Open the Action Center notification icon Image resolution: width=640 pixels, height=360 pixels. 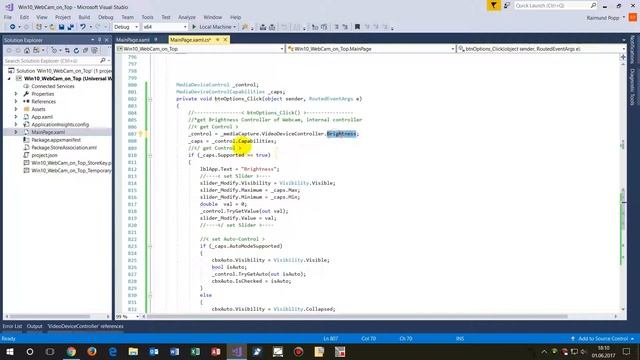tap(627, 351)
